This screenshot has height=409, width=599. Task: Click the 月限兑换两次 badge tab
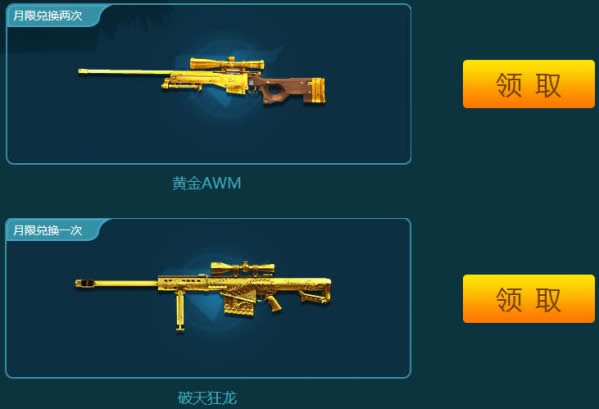[50, 16]
